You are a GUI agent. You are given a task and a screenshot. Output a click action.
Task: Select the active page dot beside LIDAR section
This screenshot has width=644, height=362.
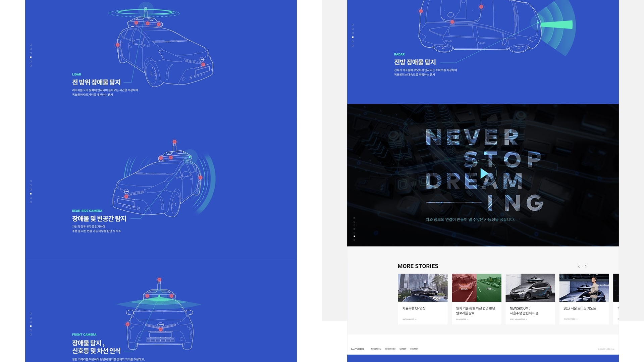[x=31, y=57]
